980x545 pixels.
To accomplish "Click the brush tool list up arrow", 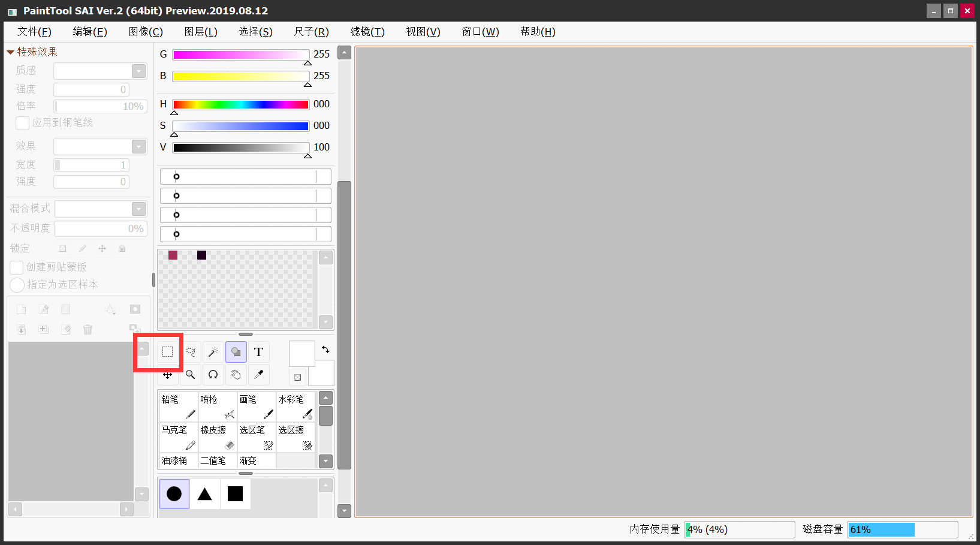I will pyautogui.click(x=325, y=398).
